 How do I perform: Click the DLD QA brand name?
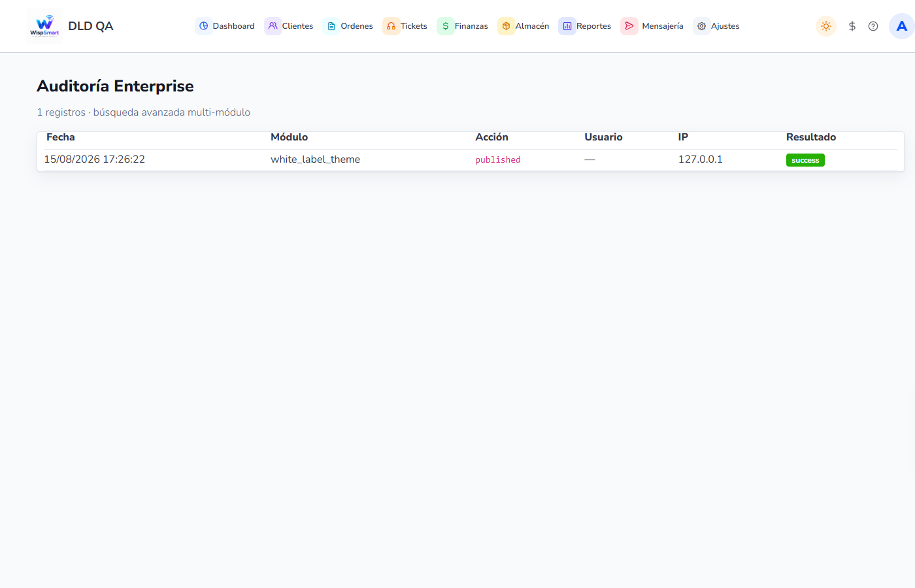[91, 26]
